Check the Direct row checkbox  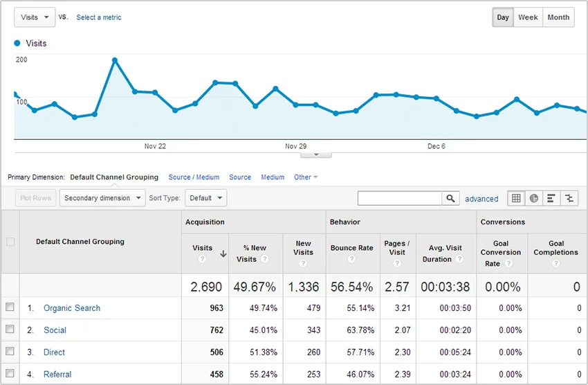tap(10, 351)
